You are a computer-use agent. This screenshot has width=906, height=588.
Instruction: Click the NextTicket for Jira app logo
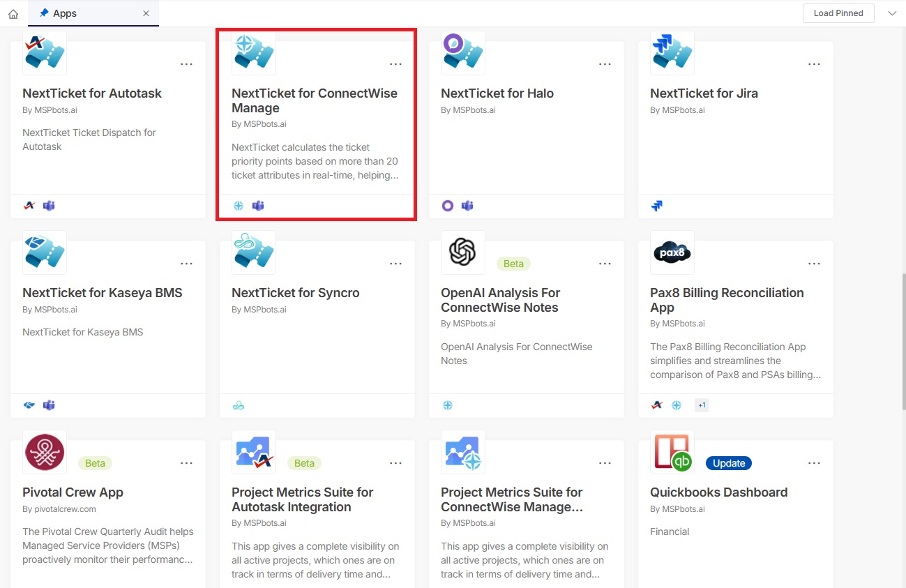[x=672, y=53]
